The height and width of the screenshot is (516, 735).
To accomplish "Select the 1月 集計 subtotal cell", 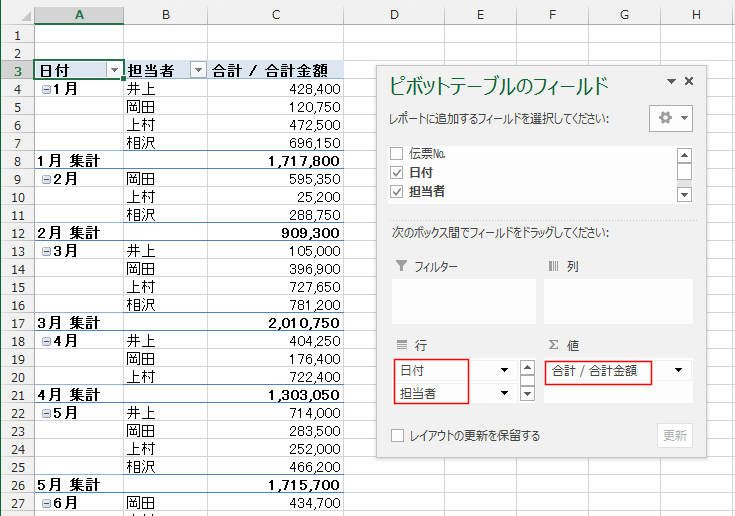I will (79, 160).
